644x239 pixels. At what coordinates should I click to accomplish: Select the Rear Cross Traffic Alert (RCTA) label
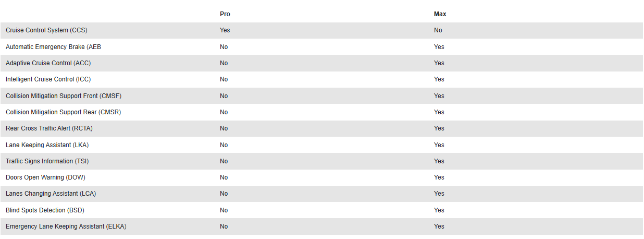pyautogui.click(x=49, y=128)
